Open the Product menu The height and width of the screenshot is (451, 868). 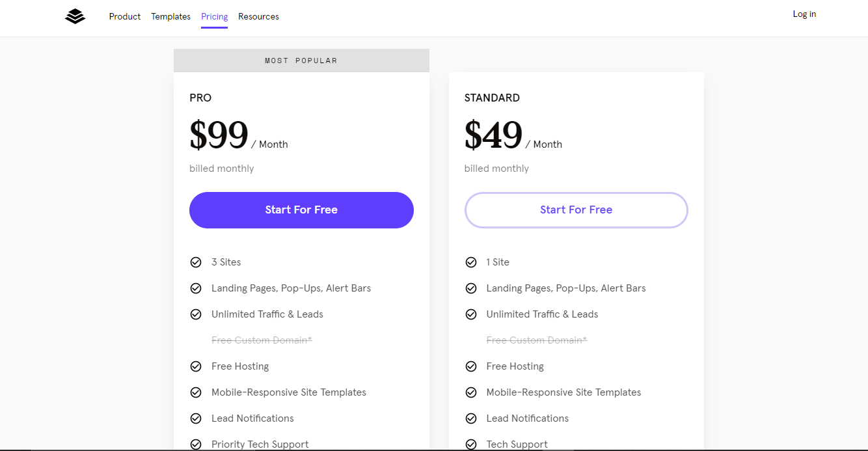coord(125,17)
